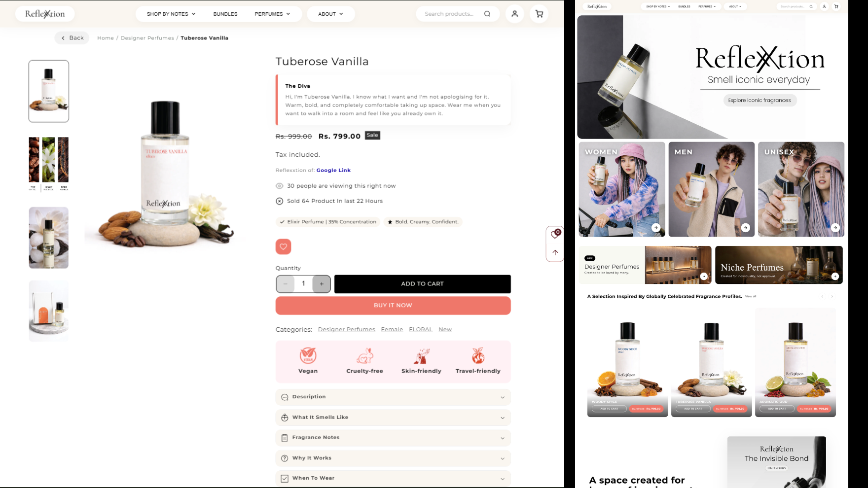Open the Bundles menu item

point(225,14)
